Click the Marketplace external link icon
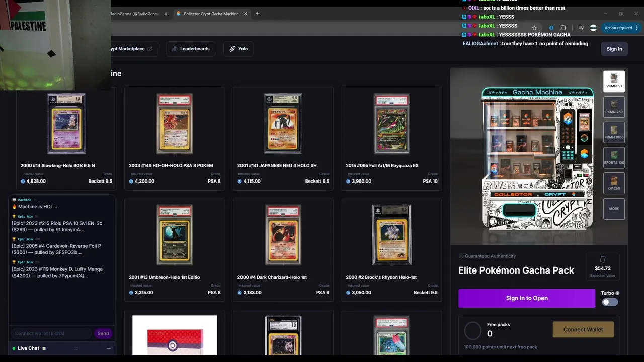This screenshot has height=362, width=644. 150,49
